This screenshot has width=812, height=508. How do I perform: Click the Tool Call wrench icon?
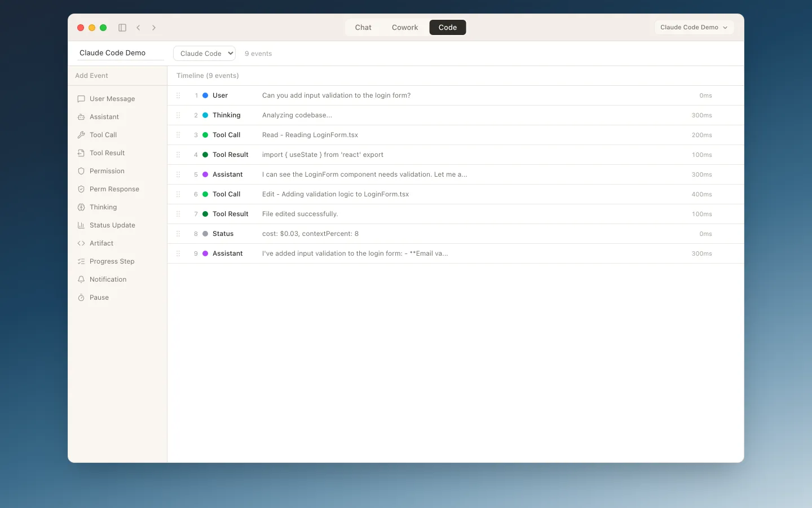(x=81, y=135)
